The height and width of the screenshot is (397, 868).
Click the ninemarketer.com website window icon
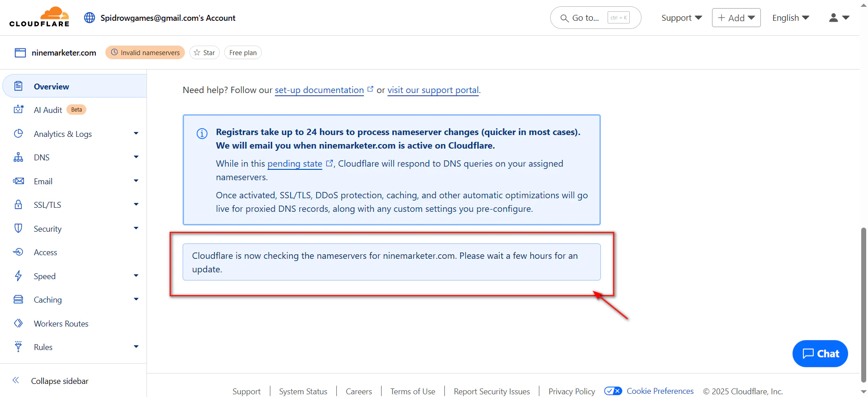click(20, 53)
